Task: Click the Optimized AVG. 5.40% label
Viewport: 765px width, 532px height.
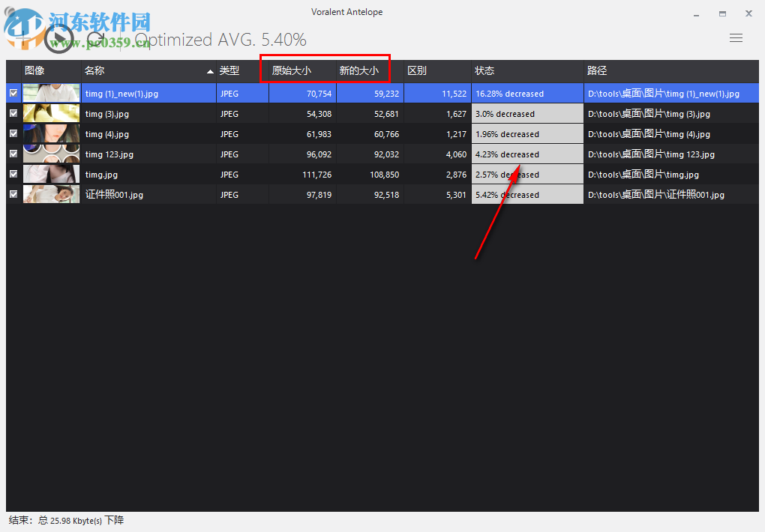Action: click(220, 40)
